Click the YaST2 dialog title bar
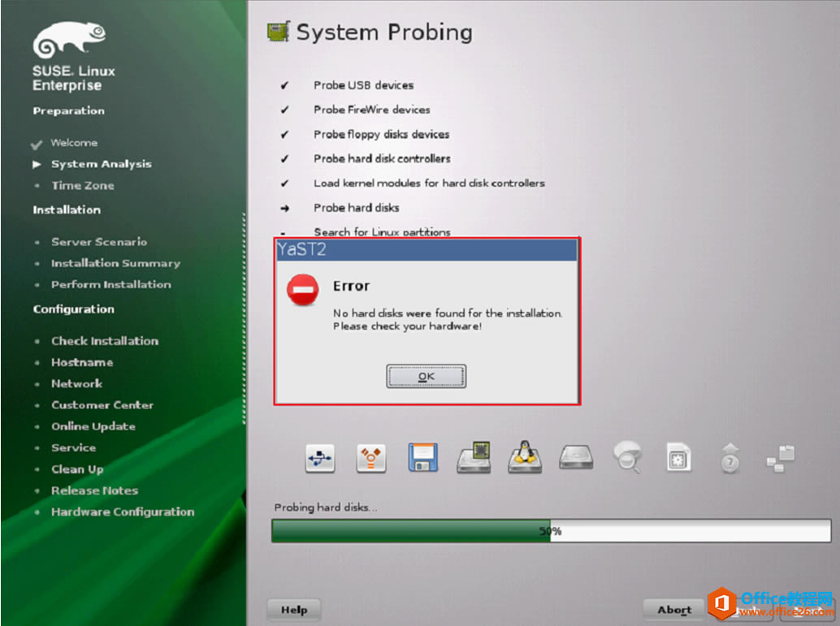 (426, 249)
